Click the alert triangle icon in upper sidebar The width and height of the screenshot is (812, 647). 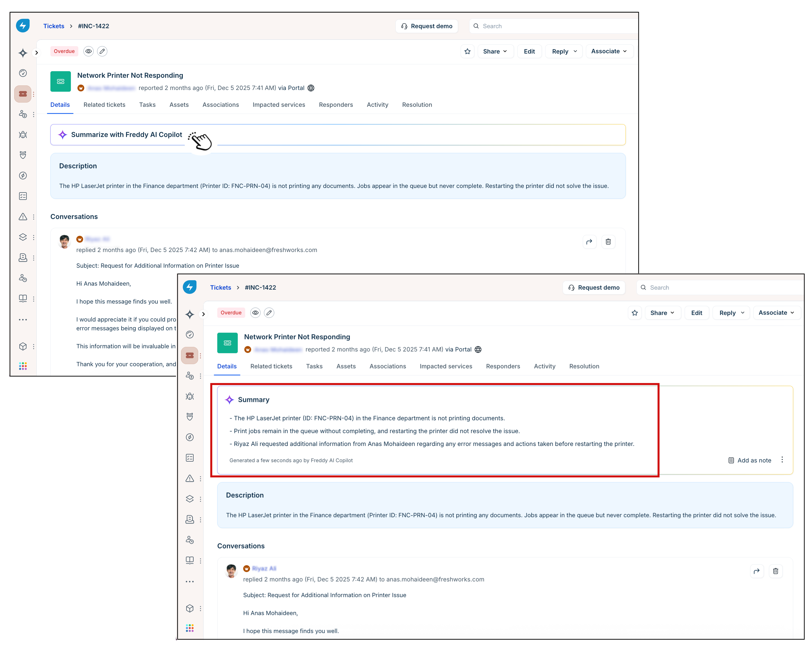23,216
